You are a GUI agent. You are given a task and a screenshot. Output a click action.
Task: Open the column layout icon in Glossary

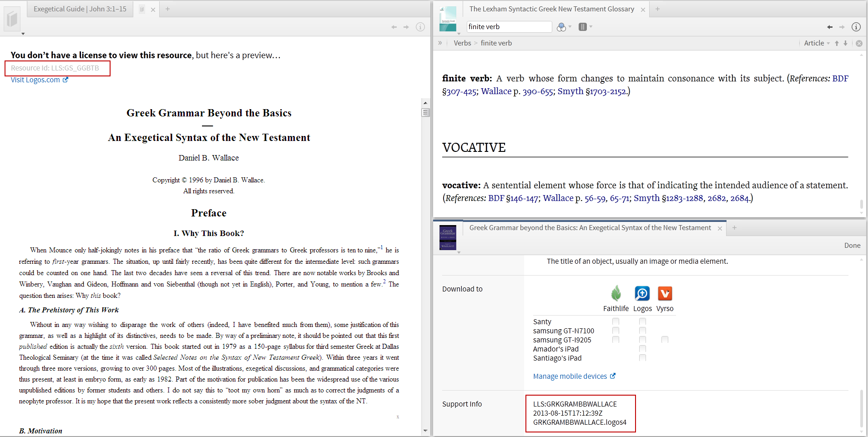tap(583, 27)
